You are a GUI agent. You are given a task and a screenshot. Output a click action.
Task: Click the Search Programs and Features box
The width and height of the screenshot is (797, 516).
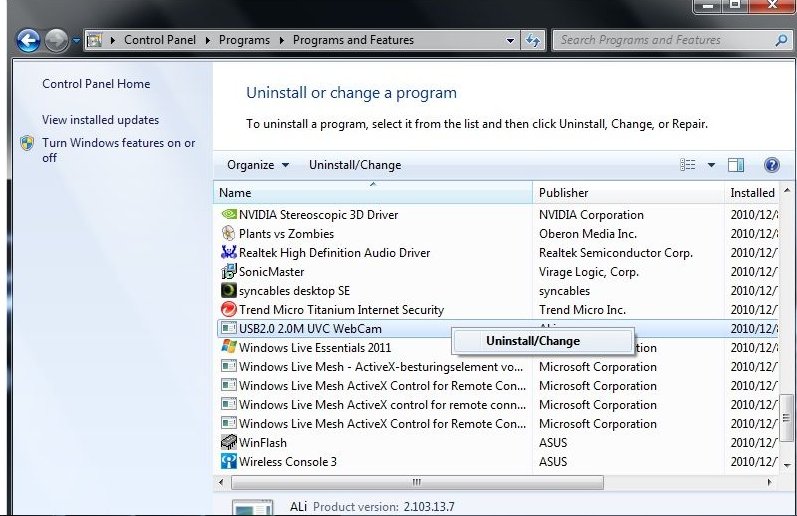(x=660, y=40)
